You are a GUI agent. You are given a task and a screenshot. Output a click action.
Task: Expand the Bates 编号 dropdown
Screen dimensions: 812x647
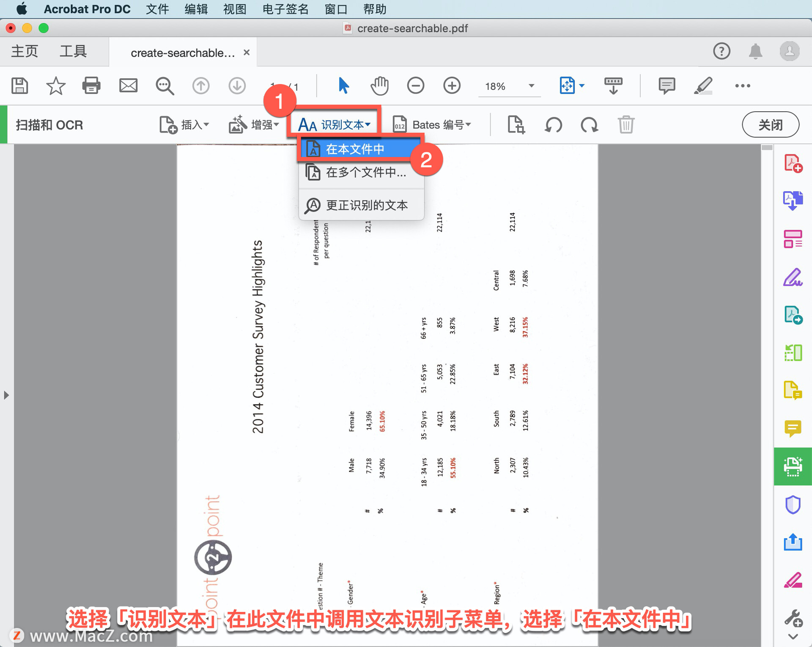(x=431, y=125)
